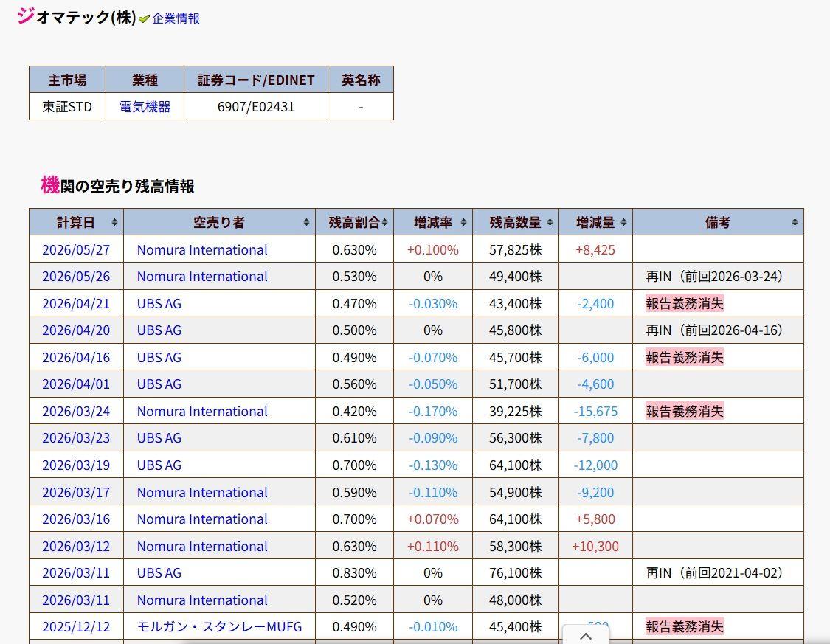This screenshot has width=830, height=644.
Task: Open the 2025/12/12 date link
Action: point(76,627)
